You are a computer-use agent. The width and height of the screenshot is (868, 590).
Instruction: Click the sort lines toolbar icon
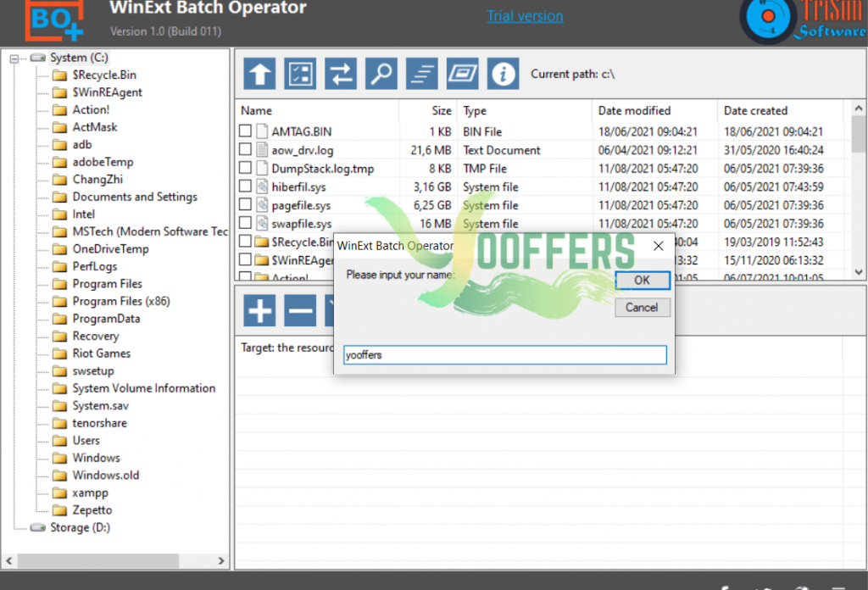(422, 74)
